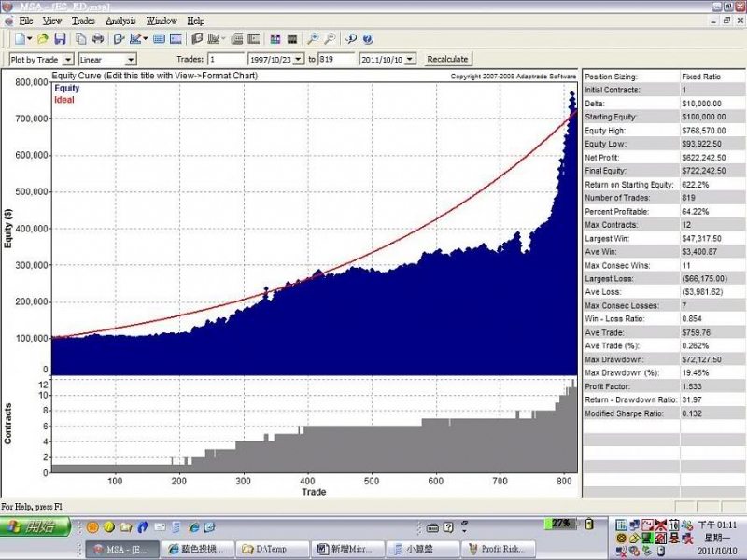747x560 pixels.
Task: Click the gray report layout toolbar icon
Action: 253,39
